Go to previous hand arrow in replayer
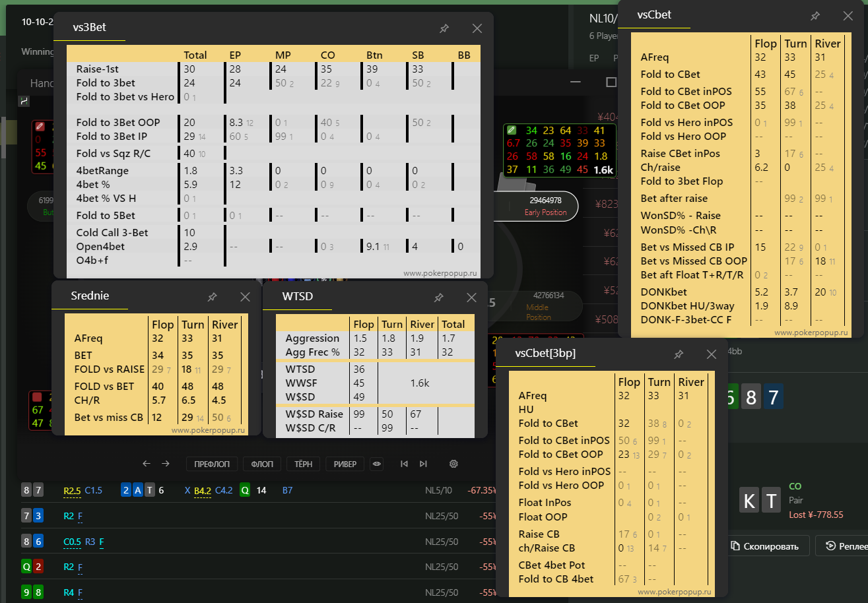The height and width of the screenshot is (603, 868). [x=147, y=464]
